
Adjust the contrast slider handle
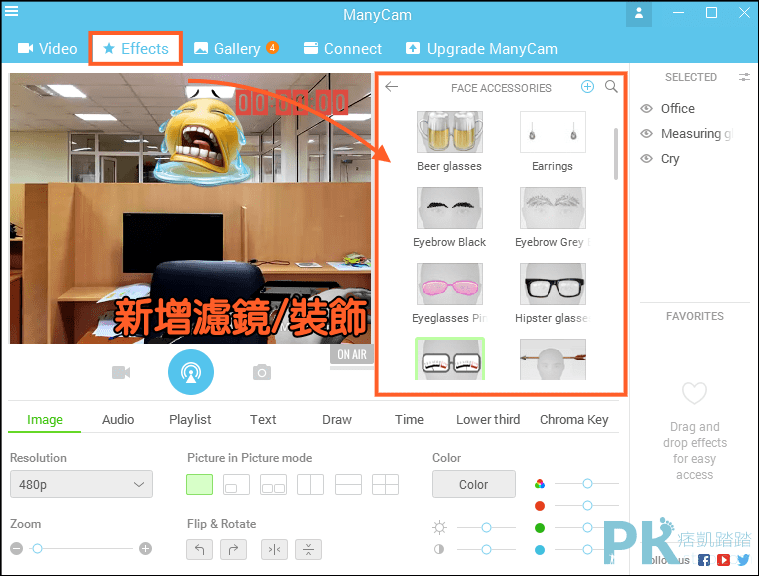(x=486, y=549)
